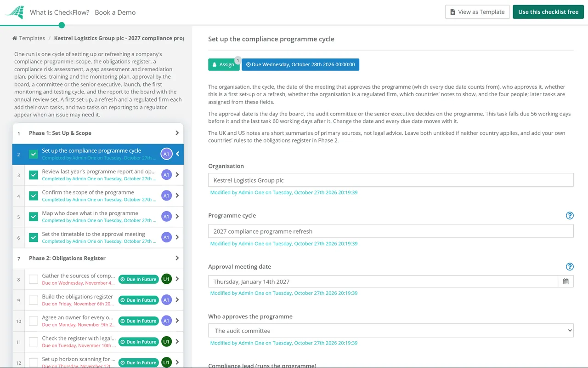Click A1 avatar on Review last year's report task
The width and height of the screenshot is (588, 368).
[x=166, y=175]
